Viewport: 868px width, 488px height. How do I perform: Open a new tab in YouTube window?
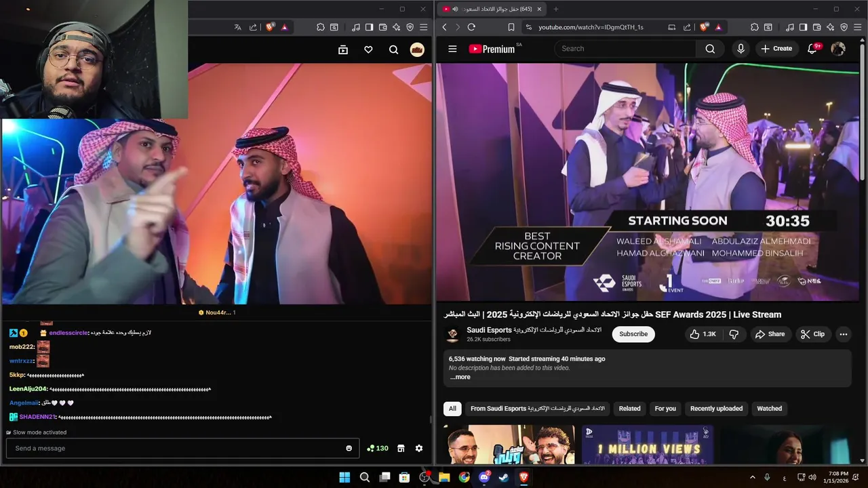coord(556,9)
